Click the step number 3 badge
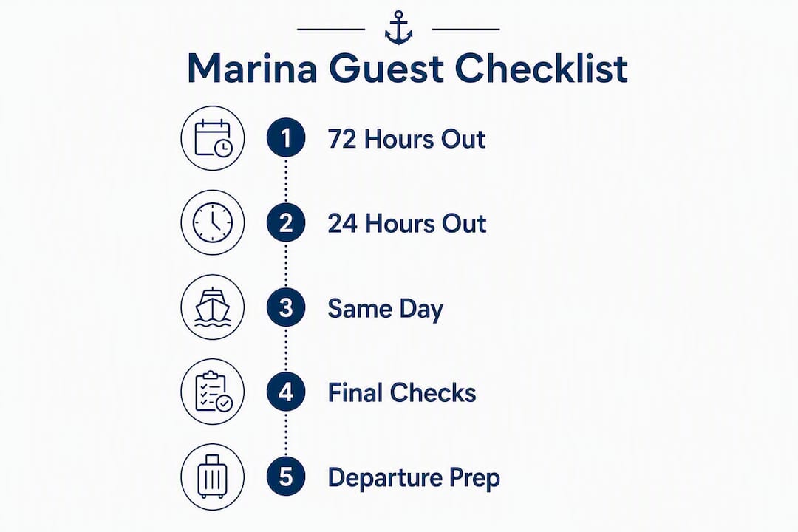The width and height of the screenshot is (798, 532). pos(286,307)
